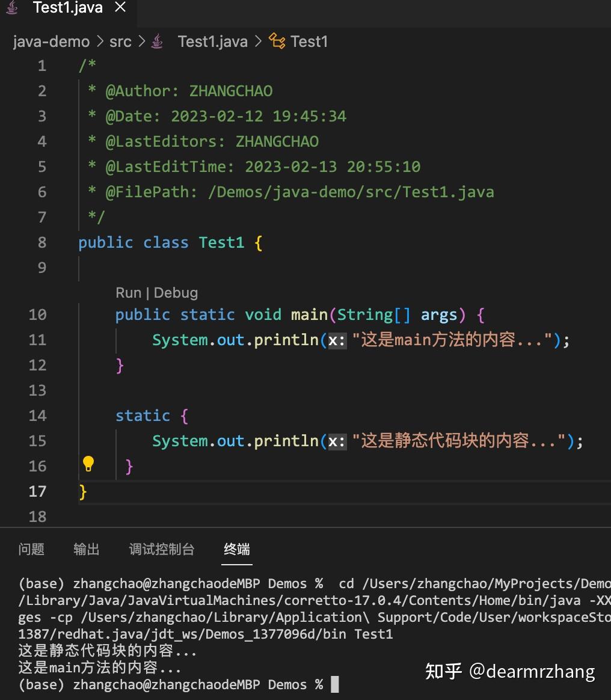
Task: Open the Test1.java breadcrumb dropdown
Action: pos(212,41)
